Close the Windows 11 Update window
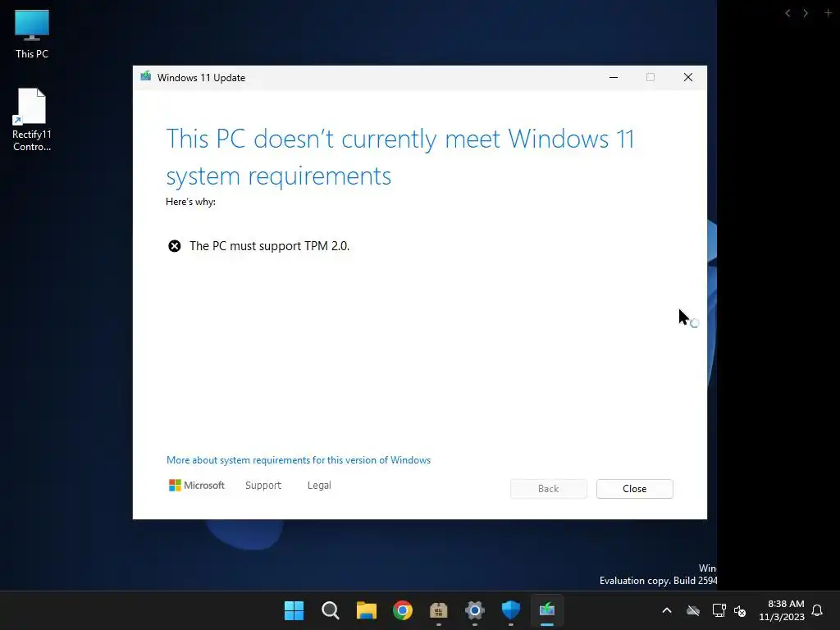The height and width of the screenshot is (630, 840). pos(688,78)
